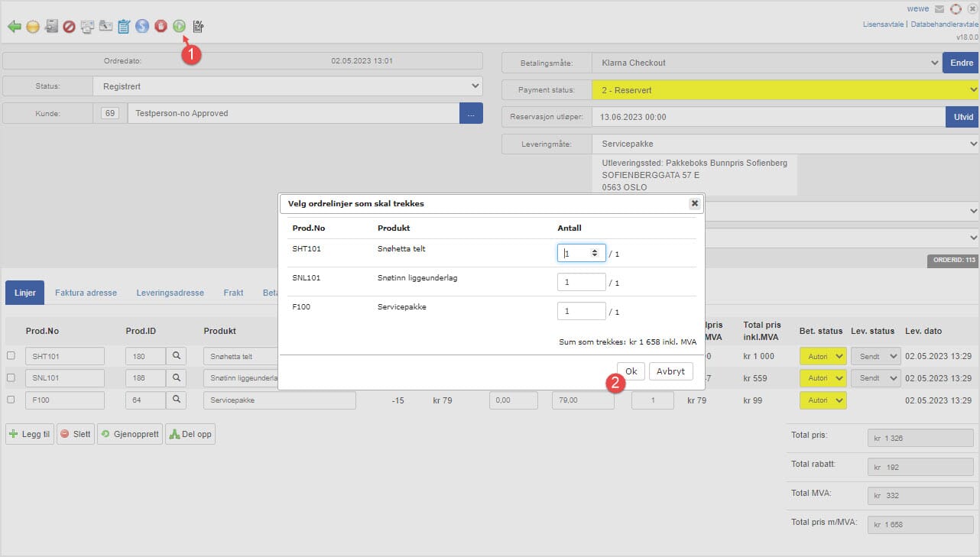Open the Leveringsmåte Servicepakke dropdown
Viewport: 980px width, 557px height.
click(785, 144)
